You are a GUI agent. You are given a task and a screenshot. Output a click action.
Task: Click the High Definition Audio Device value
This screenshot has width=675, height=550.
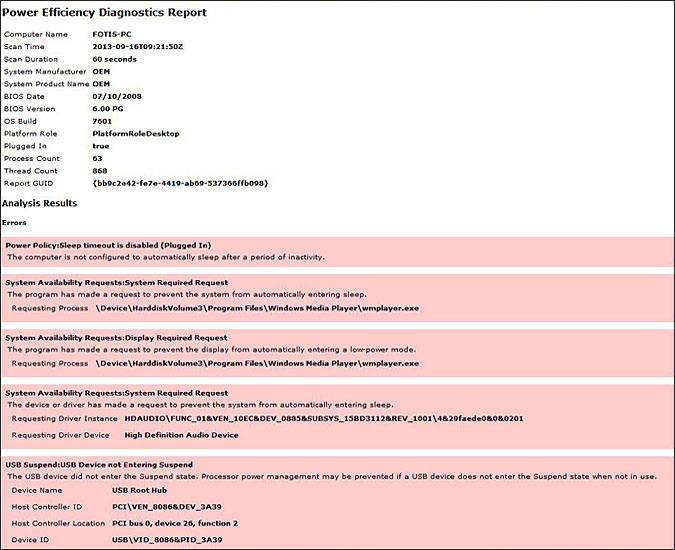[181, 435]
